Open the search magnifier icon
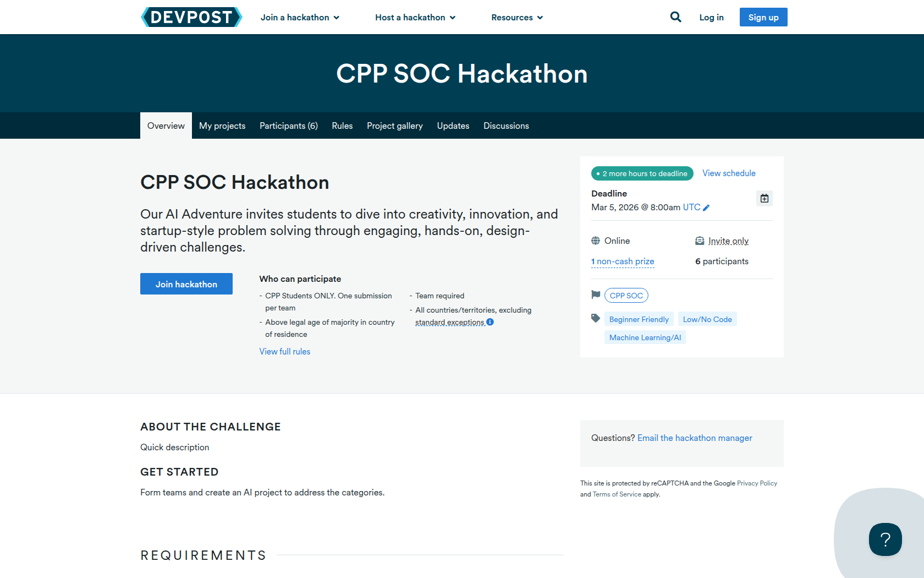Image resolution: width=924 pixels, height=578 pixels. (x=675, y=17)
